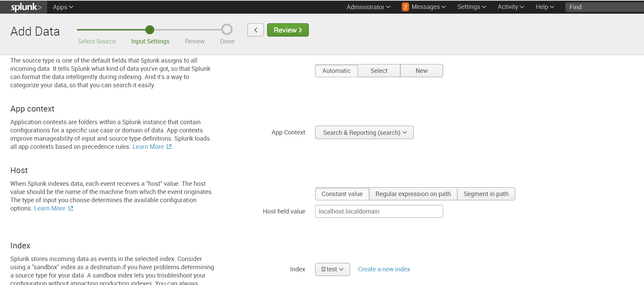Select Regular expression on path option
Image resolution: width=644 pixels, height=285 pixels.
click(413, 194)
